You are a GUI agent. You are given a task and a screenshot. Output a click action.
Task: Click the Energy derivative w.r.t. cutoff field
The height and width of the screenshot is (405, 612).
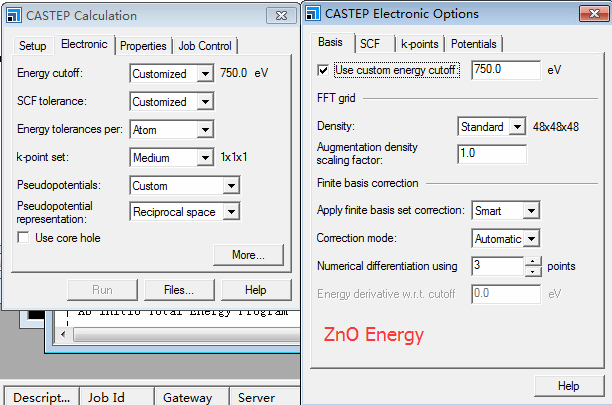click(506, 294)
